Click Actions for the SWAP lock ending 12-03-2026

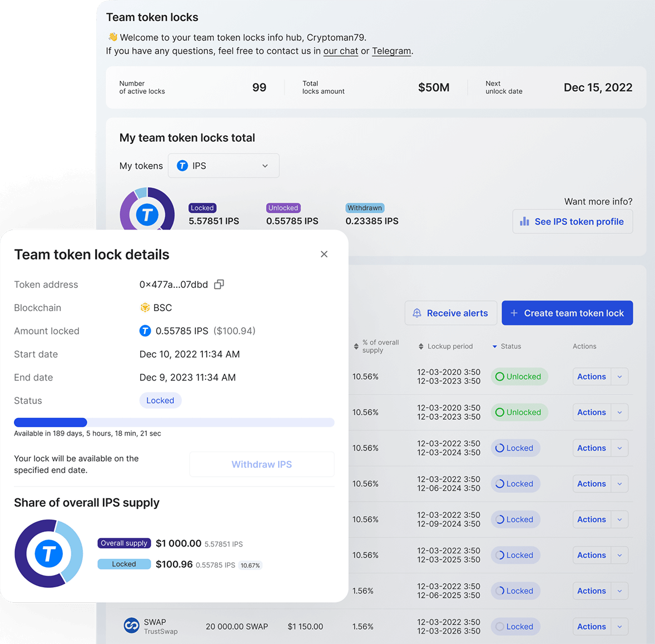(591, 626)
